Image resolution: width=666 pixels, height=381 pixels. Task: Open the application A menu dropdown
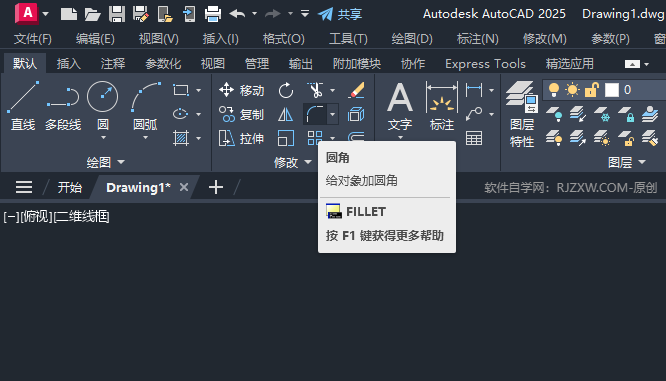click(x=45, y=14)
